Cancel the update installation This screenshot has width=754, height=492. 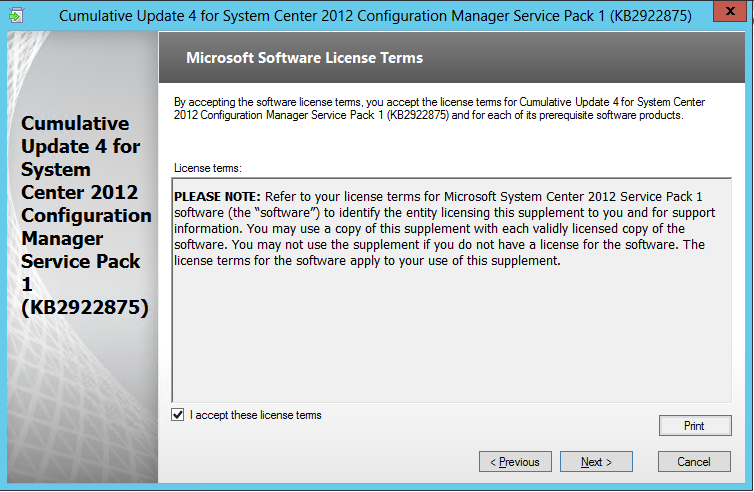coord(694,462)
